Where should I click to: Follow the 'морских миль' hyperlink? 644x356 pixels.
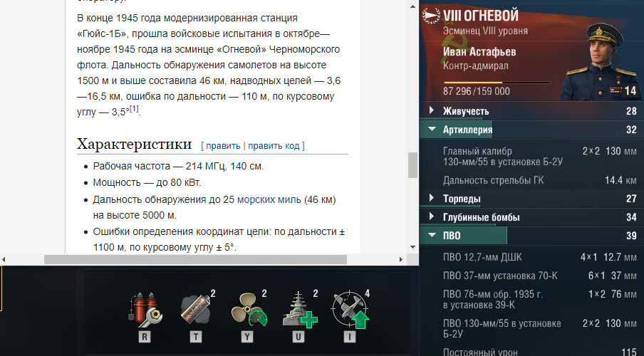point(269,199)
